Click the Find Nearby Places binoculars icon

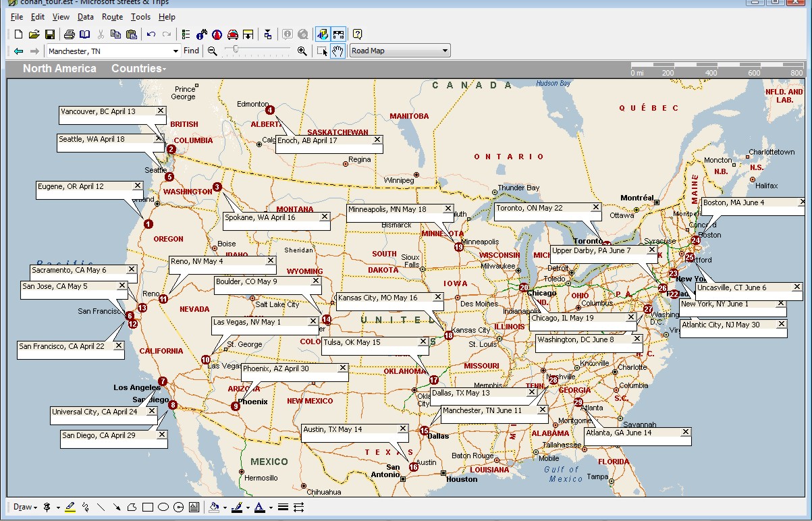click(x=201, y=34)
